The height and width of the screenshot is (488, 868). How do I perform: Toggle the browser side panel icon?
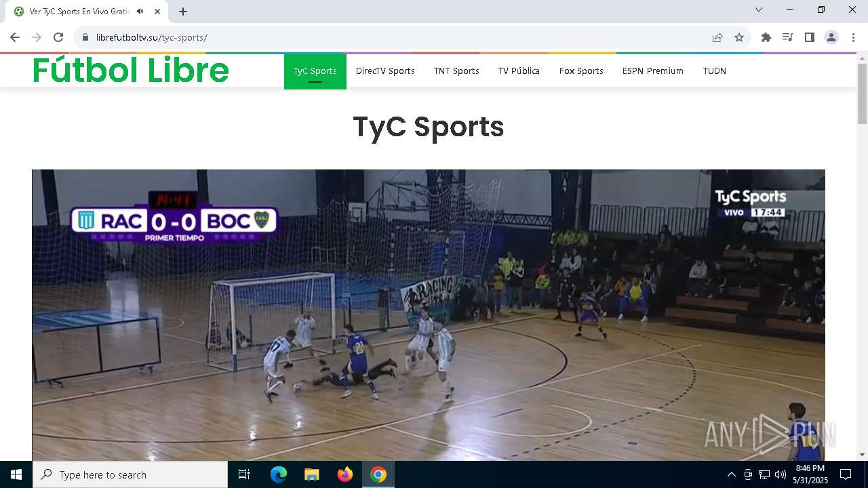810,37
